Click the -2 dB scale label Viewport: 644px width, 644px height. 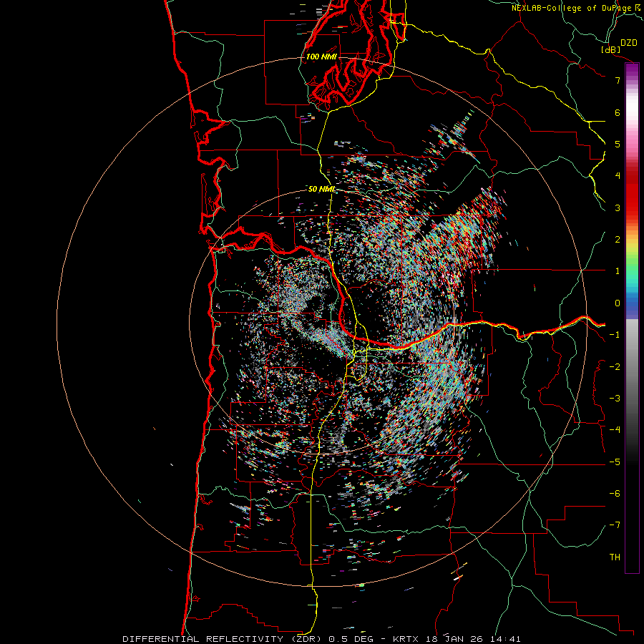(615, 367)
